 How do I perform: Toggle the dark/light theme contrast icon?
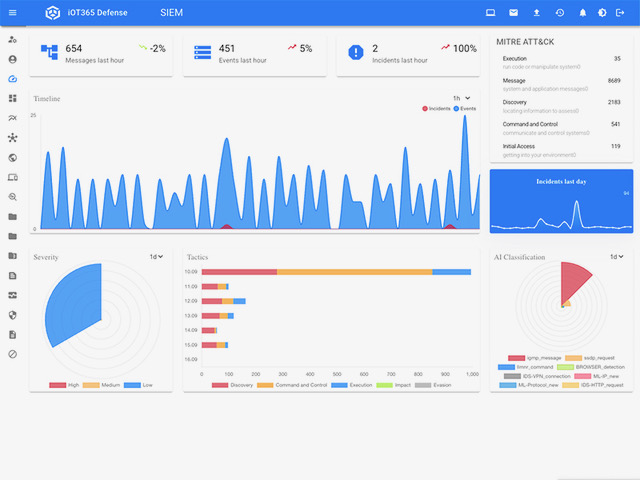602,13
